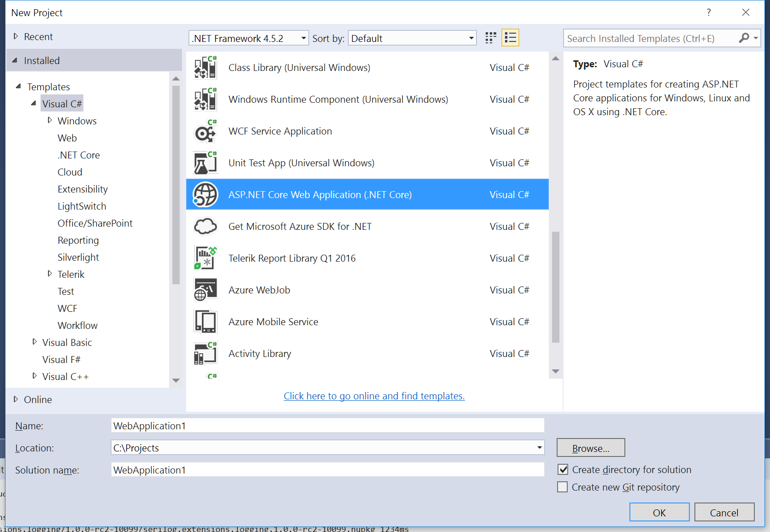Select the Silverlight category
Screen dimensions: 770x532
click(x=78, y=257)
